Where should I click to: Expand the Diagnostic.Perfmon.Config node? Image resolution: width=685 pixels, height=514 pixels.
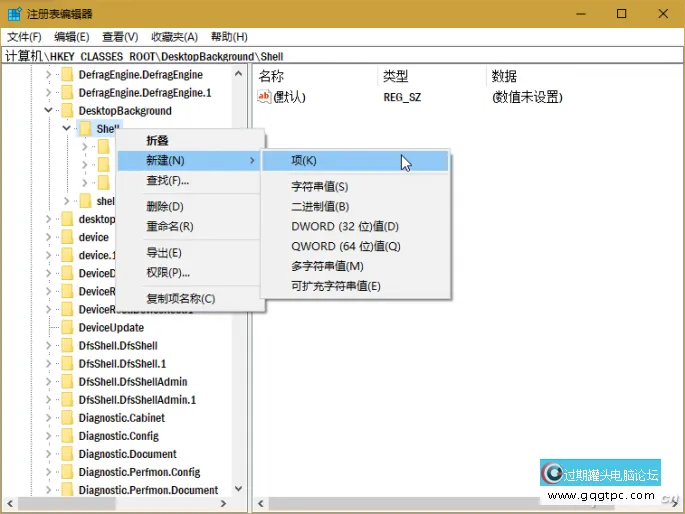tap(48, 472)
